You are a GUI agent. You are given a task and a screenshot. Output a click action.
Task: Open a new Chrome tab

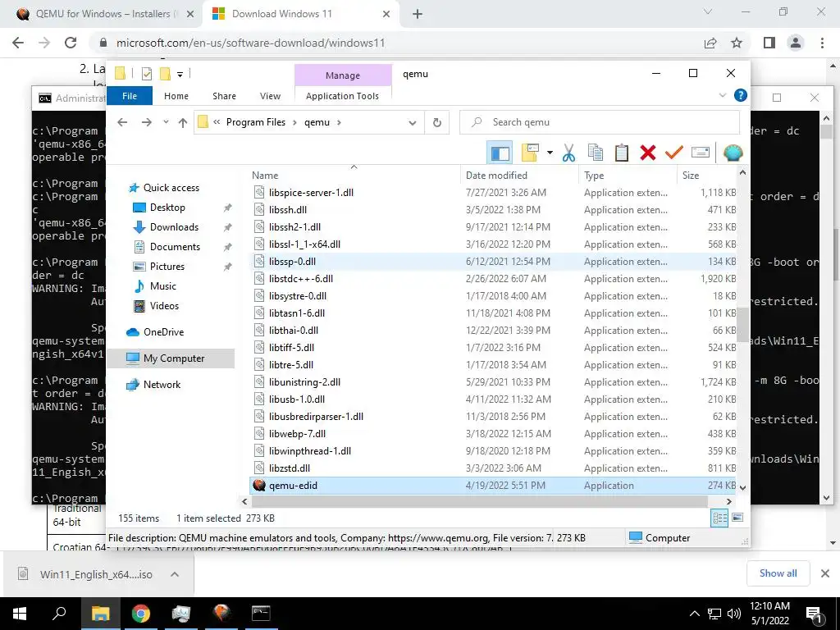pyautogui.click(x=418, y=14)
